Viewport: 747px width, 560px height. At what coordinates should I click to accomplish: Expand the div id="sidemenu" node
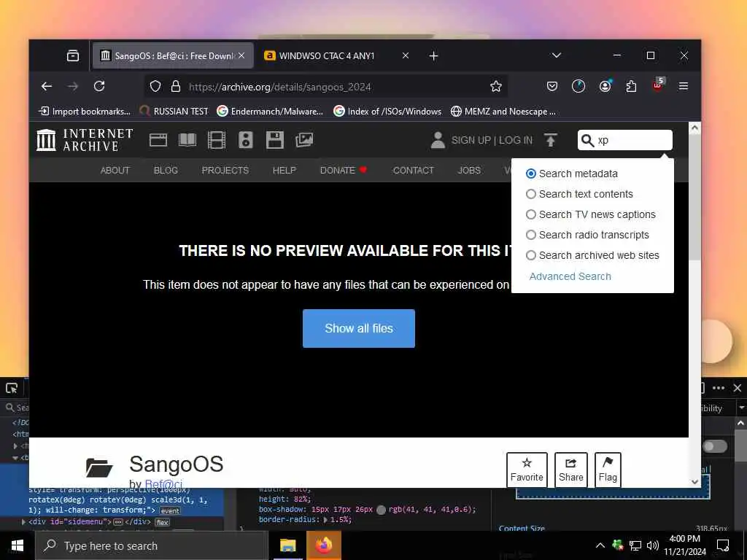[x=23, y=522]
